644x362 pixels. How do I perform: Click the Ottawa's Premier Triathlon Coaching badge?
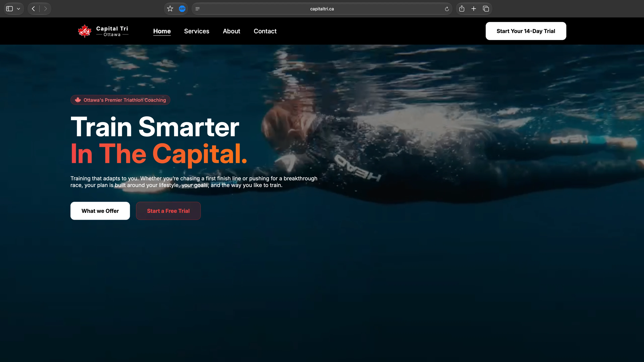coord(120,100)
